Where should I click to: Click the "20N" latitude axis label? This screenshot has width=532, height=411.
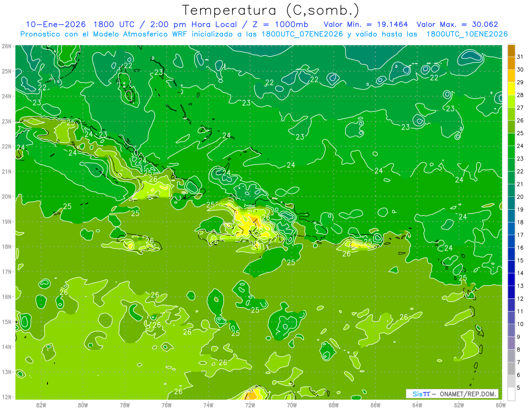(6, 196)
